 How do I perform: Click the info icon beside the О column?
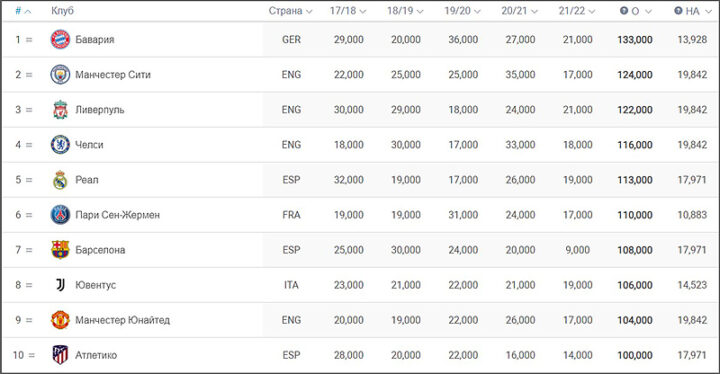(624, 11)
